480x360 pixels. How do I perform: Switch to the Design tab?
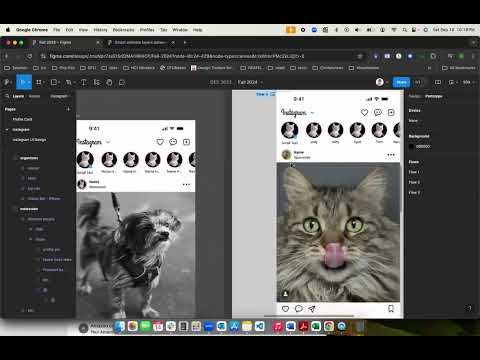[x=415, y=96]
